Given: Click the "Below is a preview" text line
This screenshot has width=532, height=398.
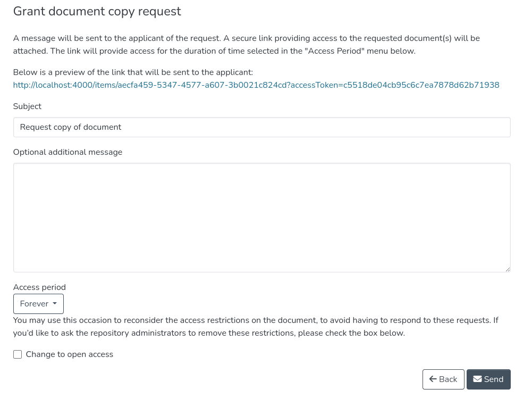Looking at the screenshot, I should tap(133, 72).
